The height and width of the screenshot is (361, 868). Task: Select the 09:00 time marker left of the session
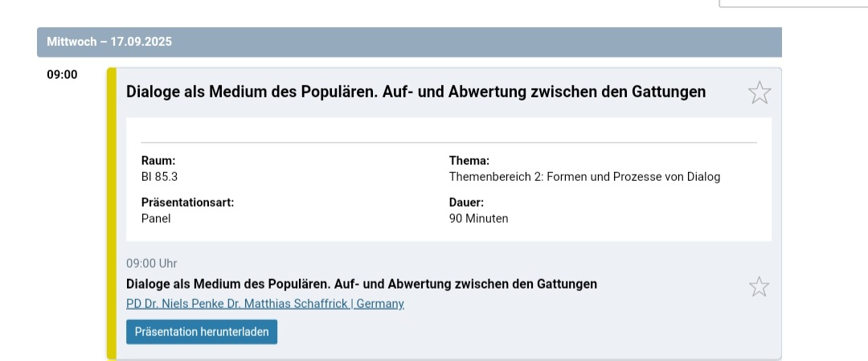tap(62, 75)
